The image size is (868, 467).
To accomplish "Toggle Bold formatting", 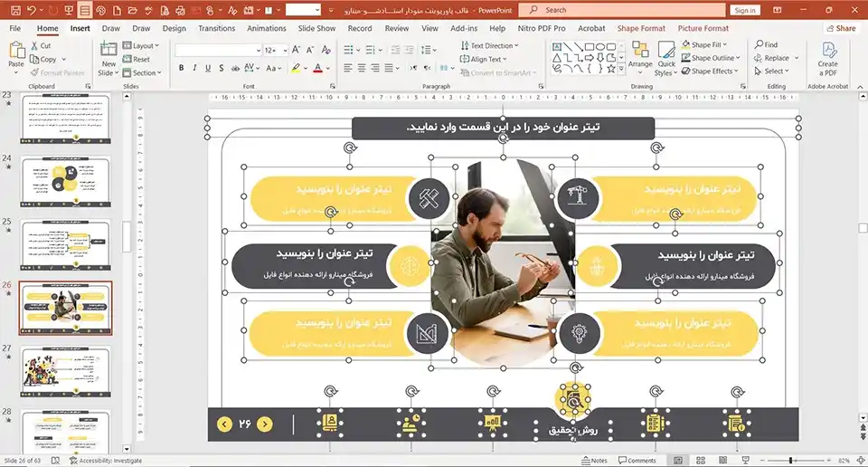I will (181, 68).
